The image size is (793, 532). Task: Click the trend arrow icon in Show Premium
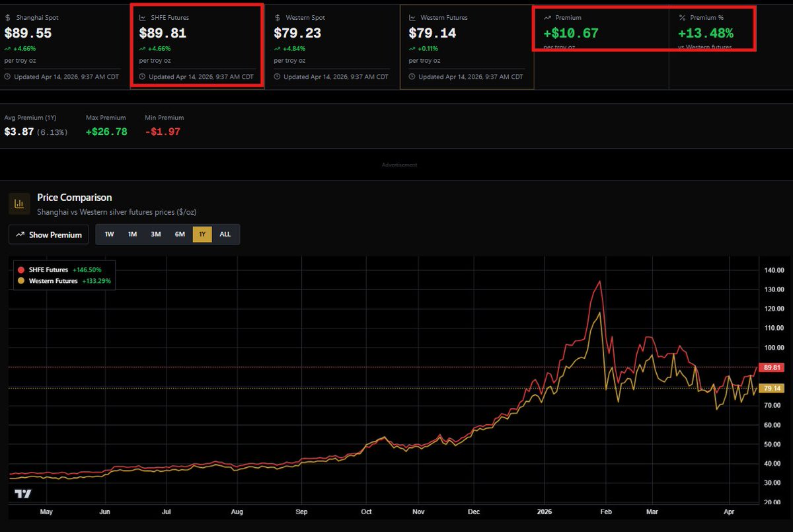coord(20,235)
